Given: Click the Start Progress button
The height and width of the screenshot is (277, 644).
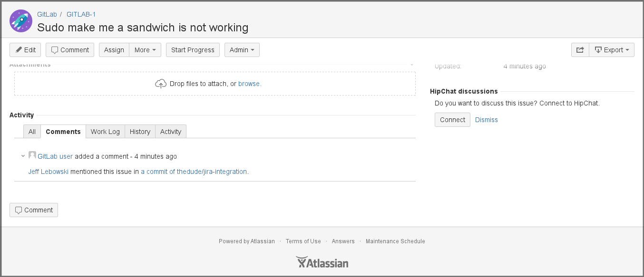Looking at the screenshot, I should click(x=193, y=49).
